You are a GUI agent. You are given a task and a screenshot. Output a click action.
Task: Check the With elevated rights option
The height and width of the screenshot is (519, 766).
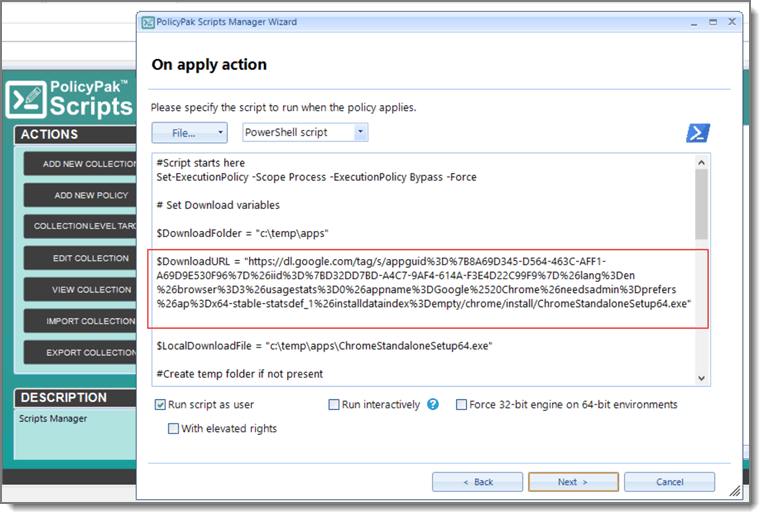173,429
